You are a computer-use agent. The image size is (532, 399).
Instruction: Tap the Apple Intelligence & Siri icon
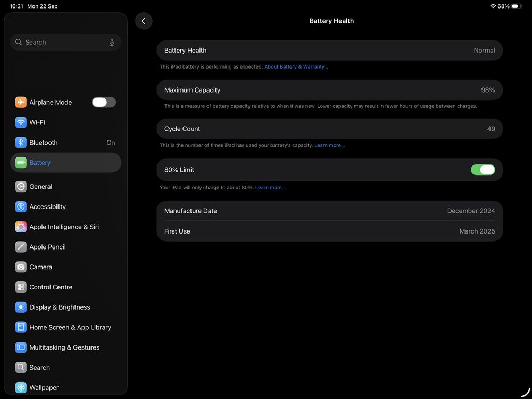pyautogui.click(x=21, y=227)
